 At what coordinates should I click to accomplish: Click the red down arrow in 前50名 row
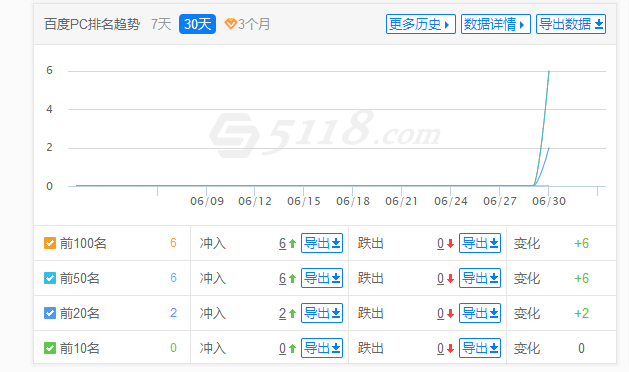click(x=450, y=278)
